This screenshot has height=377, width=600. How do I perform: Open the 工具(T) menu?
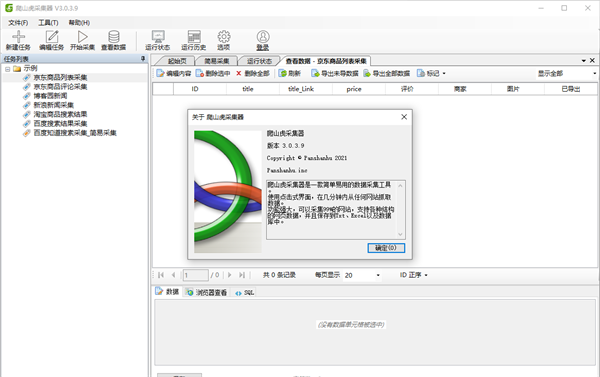(x=48, y=23)
